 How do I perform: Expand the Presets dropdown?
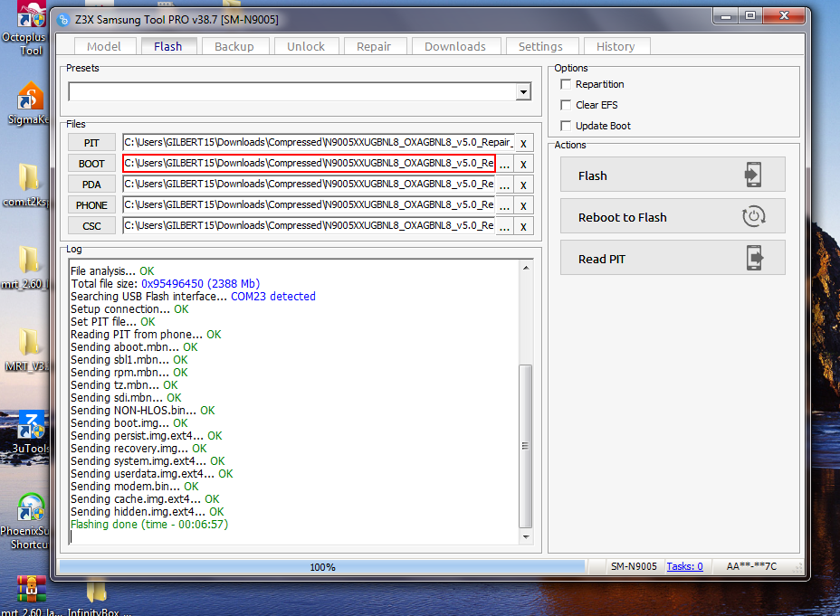(x=523, y=92)
